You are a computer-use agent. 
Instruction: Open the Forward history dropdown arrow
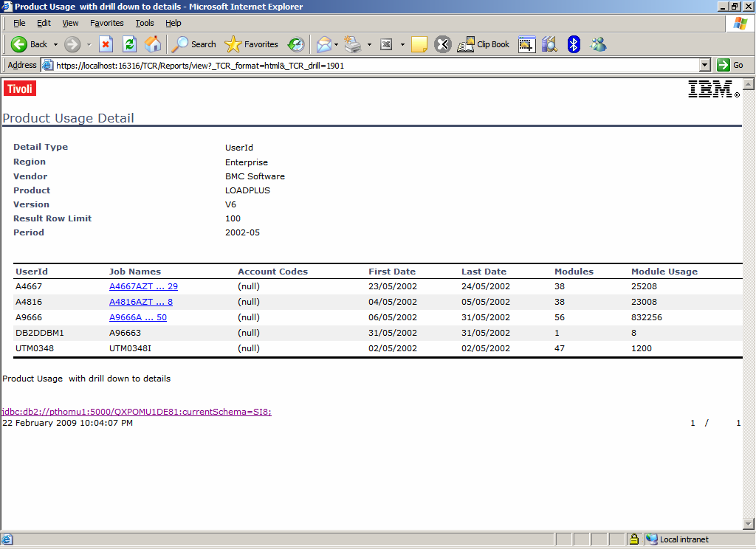click(x=89, y=44)
